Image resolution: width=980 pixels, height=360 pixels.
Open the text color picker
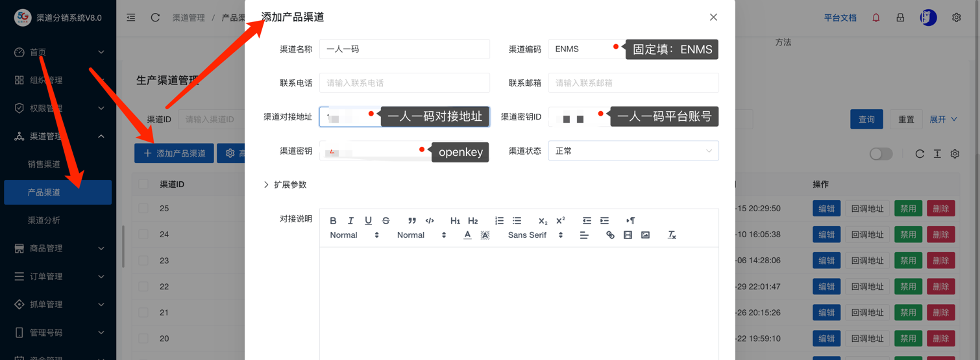tap(467, 235)
